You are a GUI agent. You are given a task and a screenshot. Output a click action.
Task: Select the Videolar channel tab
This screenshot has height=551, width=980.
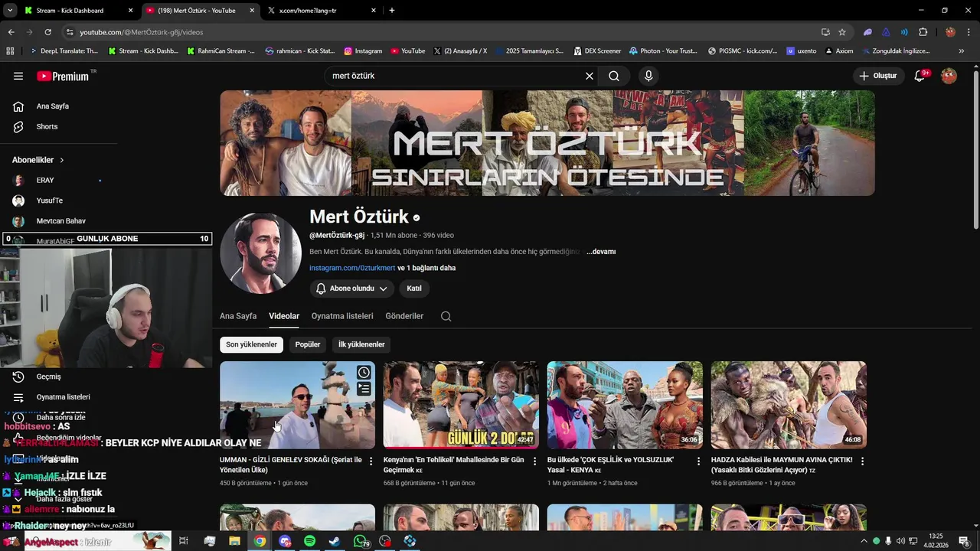pos(284,316)
